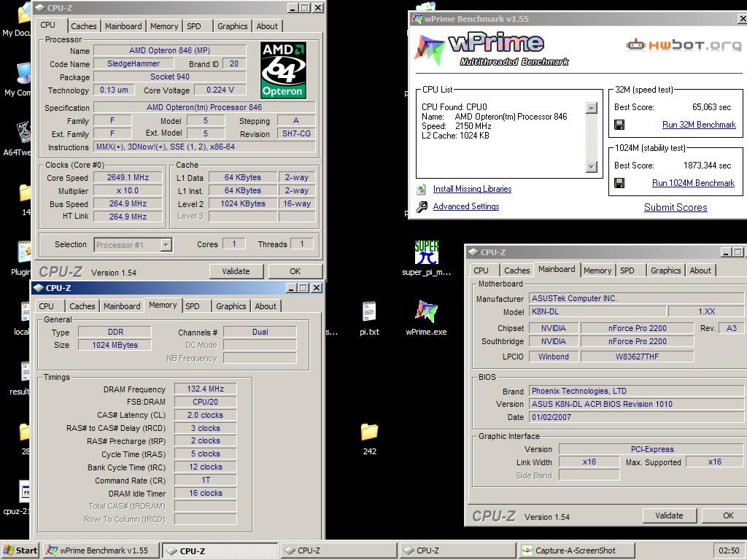Click the AMD64 Opteron logo
The height and width of the screenshot is (560, 747).
[284, 70]
